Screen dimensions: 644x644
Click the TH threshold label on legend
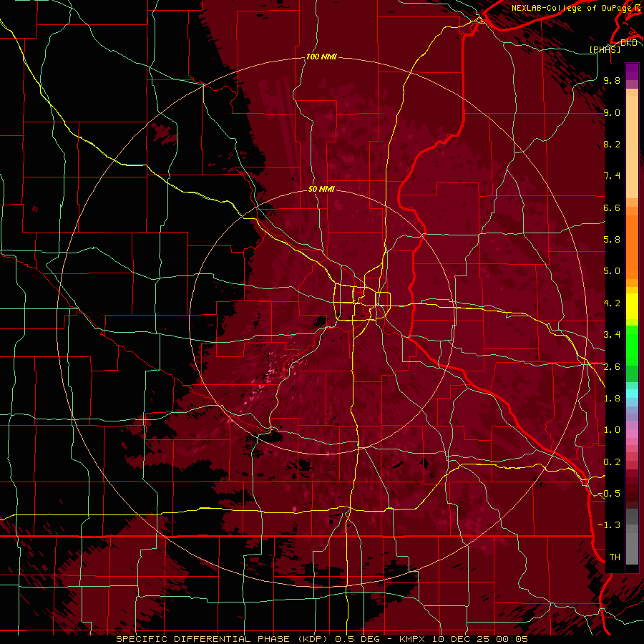click(x=615, y=557)
